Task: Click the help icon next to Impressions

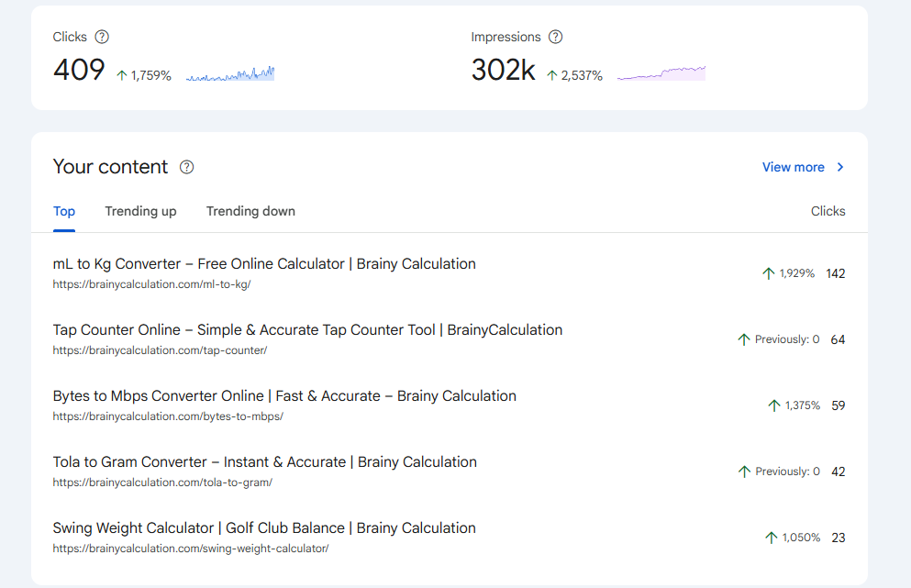Action: tap(555, 37)
